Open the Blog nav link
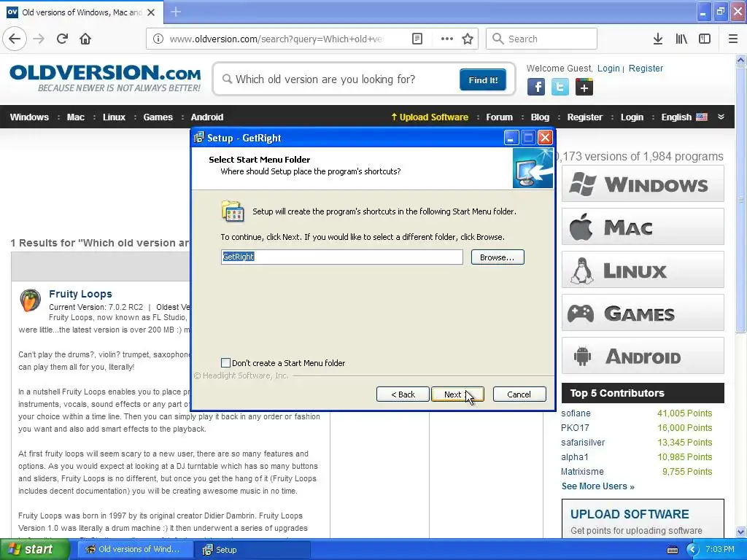 pyautogui.click(x=540, y=117)
